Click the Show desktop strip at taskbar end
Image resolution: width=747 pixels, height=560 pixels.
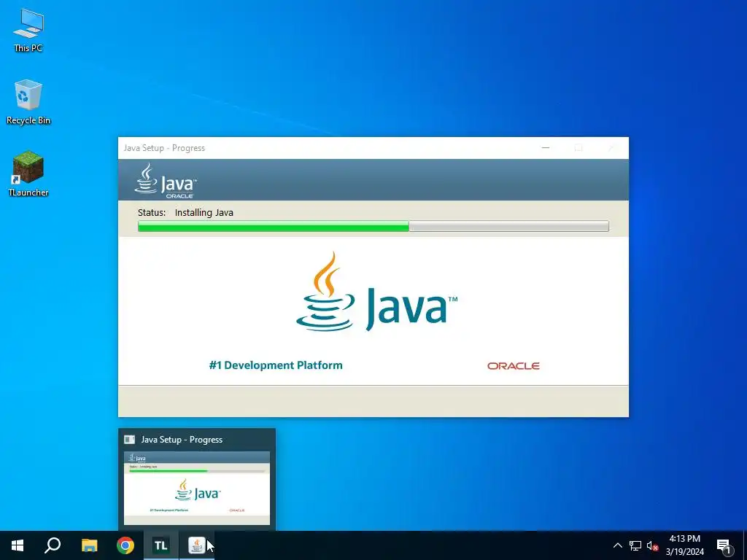pos(745,545)
